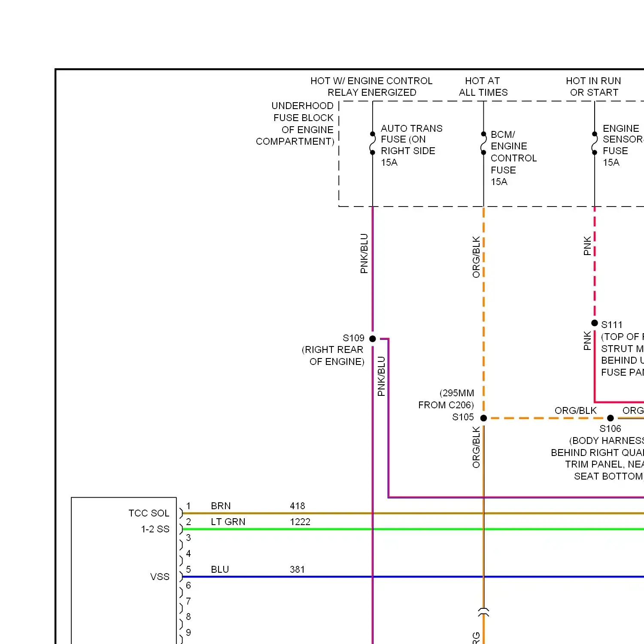The height and width of the screenshot is (644, 644).
Task: Click connector pin number 3
Action: [x=188, y=538]
